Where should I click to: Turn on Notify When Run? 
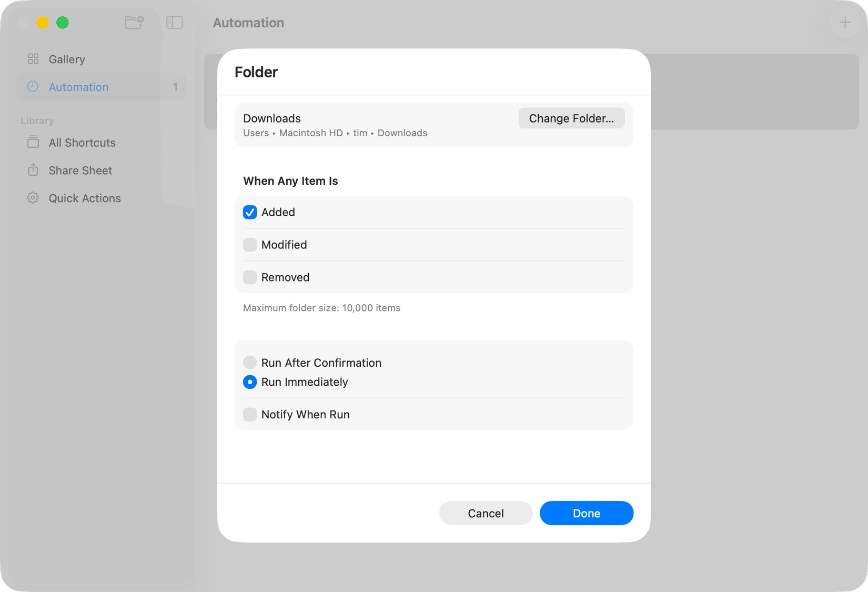point(250,414)
